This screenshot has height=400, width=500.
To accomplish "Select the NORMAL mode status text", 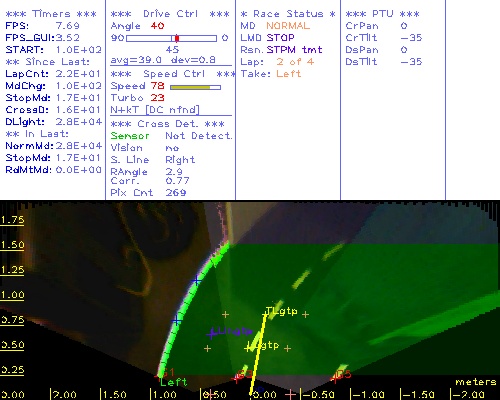I will click(288, 26).
